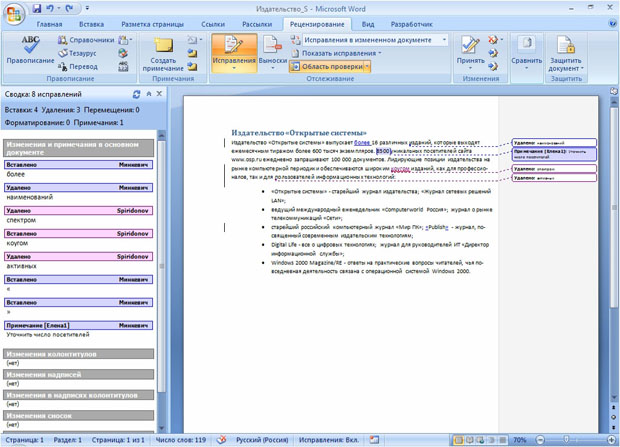The width and height of the screenshot is (620, 447).
Task: Switch to the Вставка tab
Action: tap(91, 24)
